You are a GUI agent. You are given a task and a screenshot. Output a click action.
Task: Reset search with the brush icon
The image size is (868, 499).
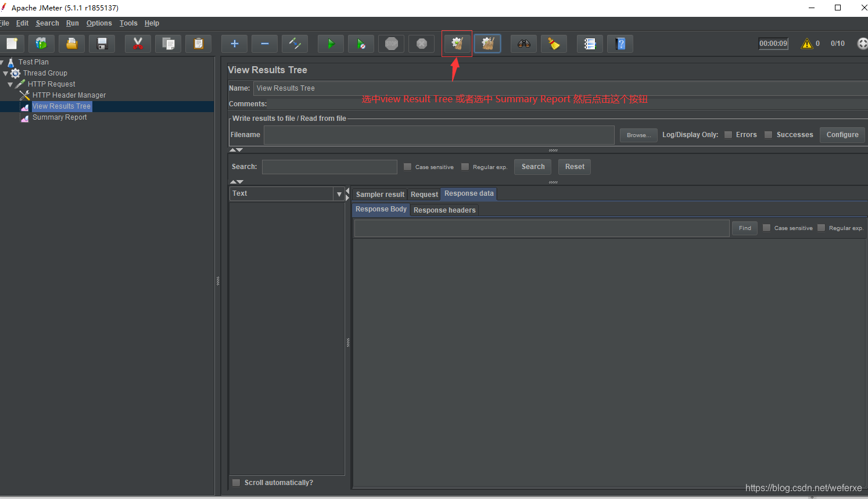click(554, 44)
